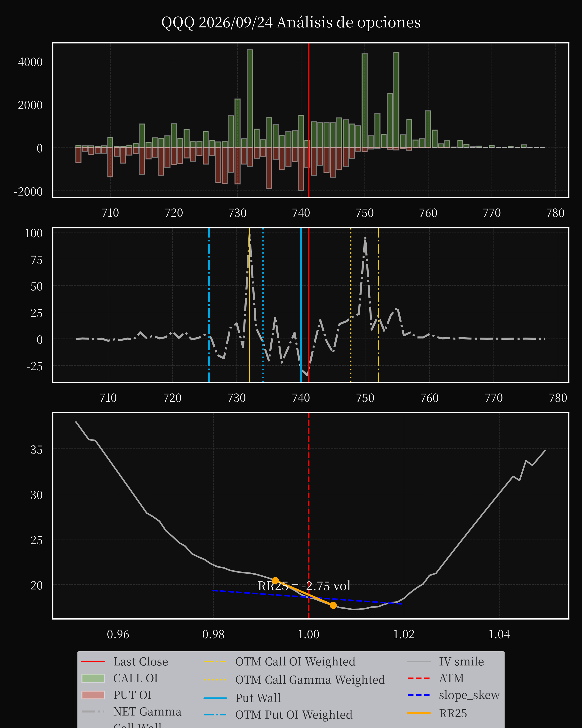
Task: Select the 'RR25' legend label
Action: point(453,713)
